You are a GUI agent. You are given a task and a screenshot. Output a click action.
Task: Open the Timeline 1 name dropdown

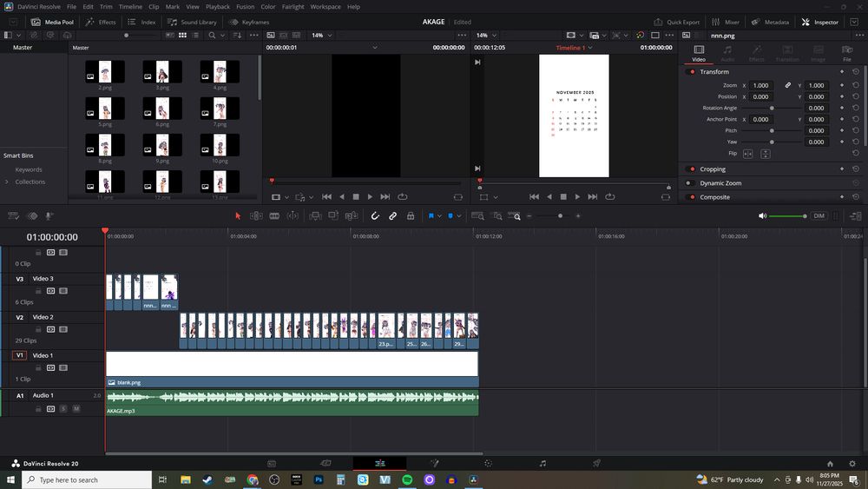591,48
